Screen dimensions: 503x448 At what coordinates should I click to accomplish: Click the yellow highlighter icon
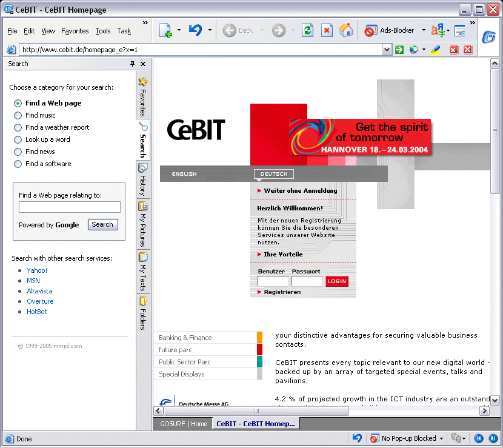[435, 50]
